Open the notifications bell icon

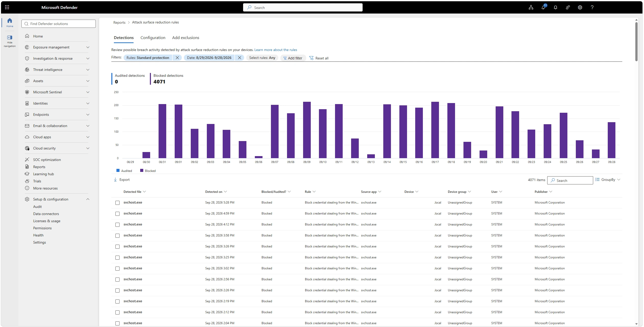[x=555, y=7]
